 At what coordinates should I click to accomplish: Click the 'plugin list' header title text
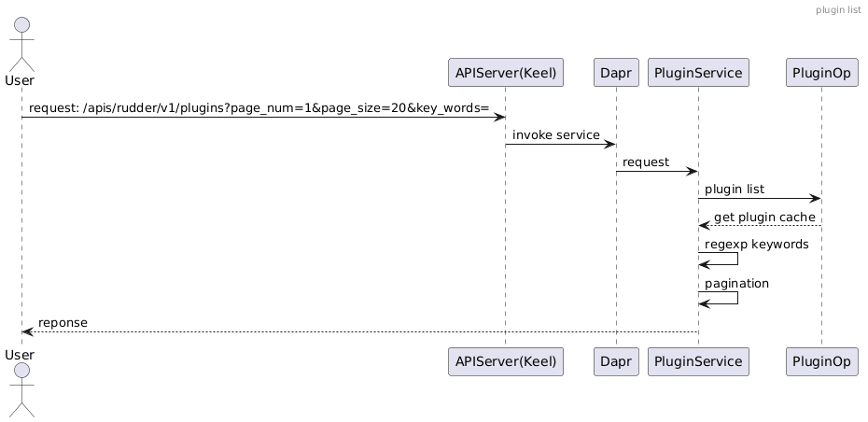[838, 9]
